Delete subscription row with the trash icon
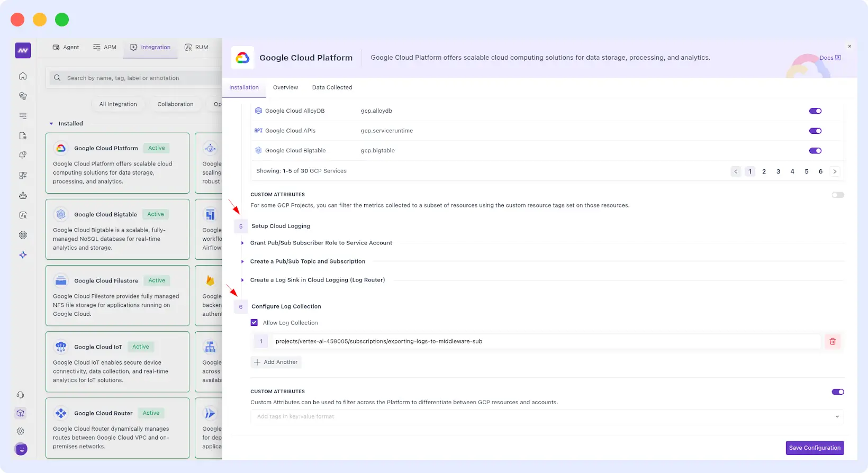 coord(833,342)
